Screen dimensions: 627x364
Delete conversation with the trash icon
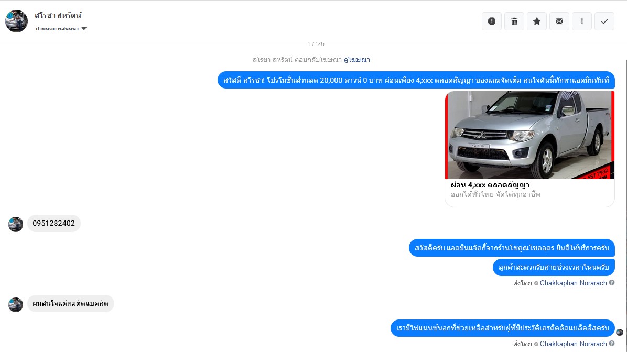[x=514, y=21]
